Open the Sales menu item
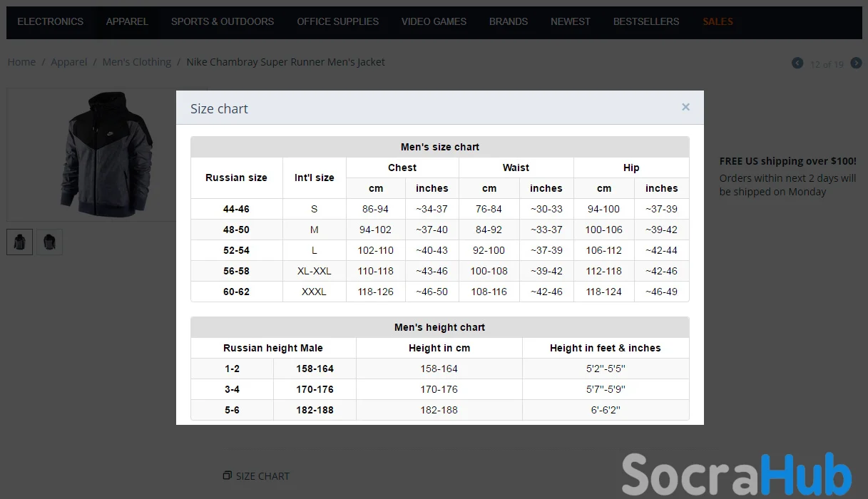Screen dimensions: 868x499 point(718,21)
